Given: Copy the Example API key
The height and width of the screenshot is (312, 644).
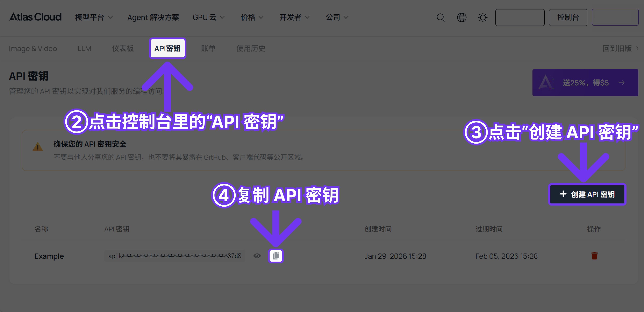Looking at the screenshot, I should click(x=276, y=256).
